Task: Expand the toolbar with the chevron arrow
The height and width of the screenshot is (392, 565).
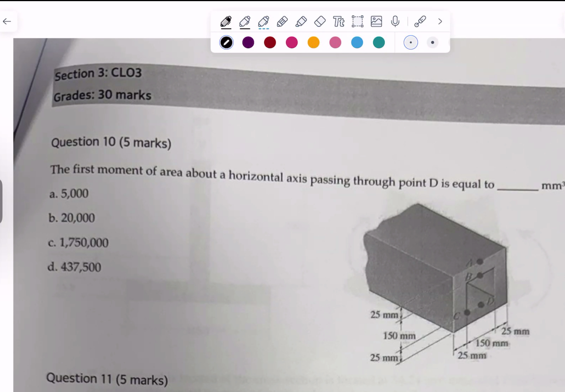Action: (439, 22)
